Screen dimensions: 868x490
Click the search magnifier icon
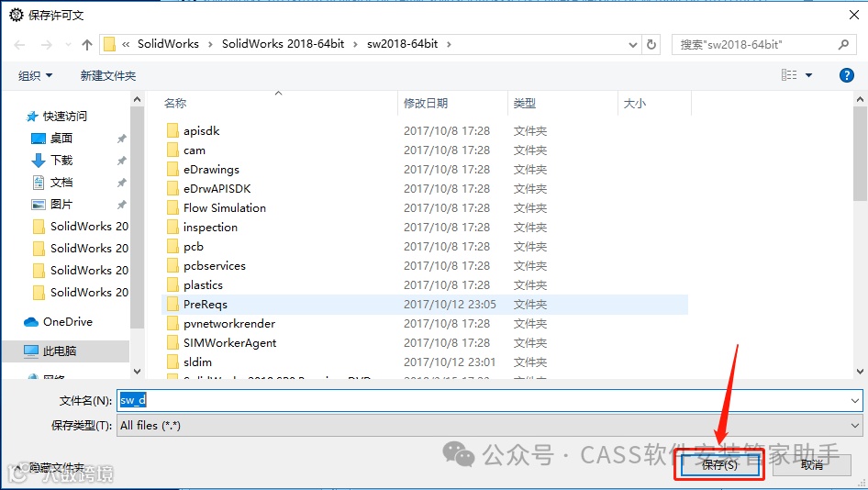point(843,44)
